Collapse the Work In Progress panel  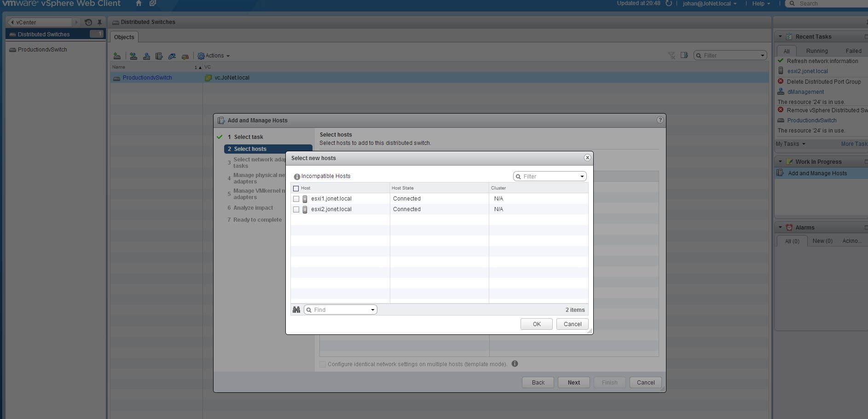coord(780,161)
